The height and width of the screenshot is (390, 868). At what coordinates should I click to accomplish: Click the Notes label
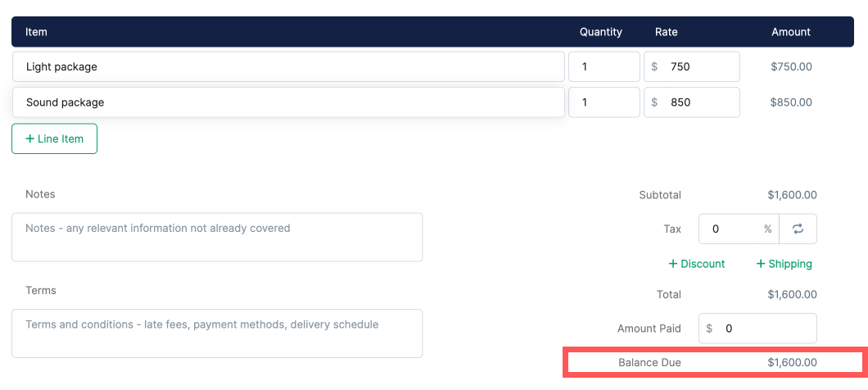[x=40, y=194]
